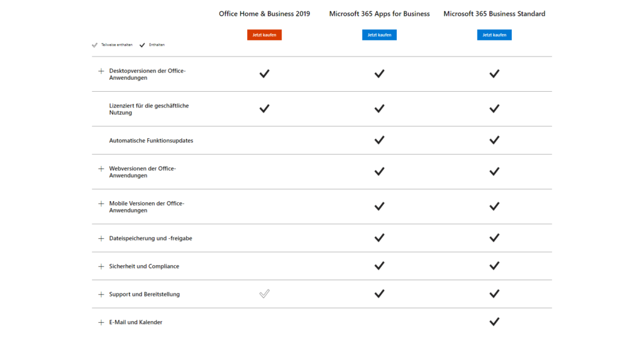Click Desktopversionen checkmark under Microsoft 365 Business Standard

coord(494,74)
